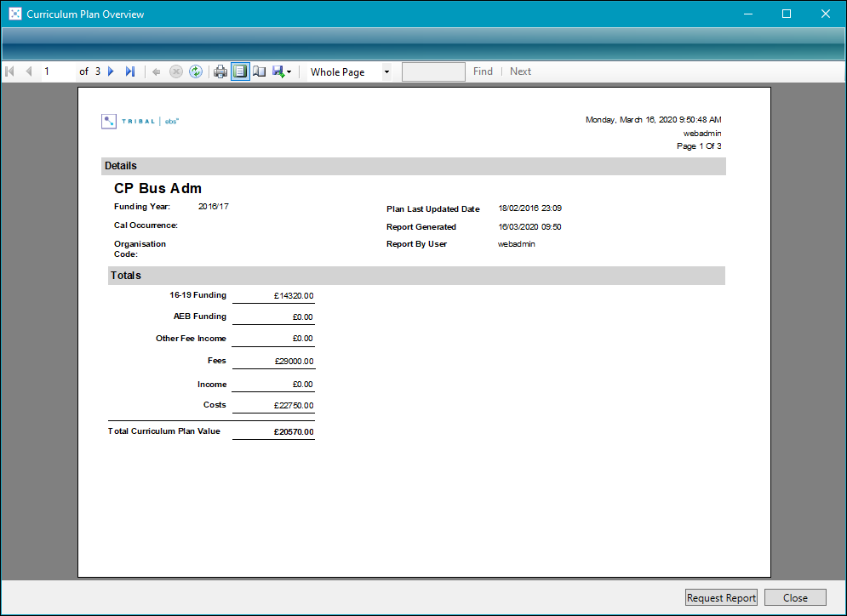Refresh the report
847x616 pixels.
[x=196, y=72]
